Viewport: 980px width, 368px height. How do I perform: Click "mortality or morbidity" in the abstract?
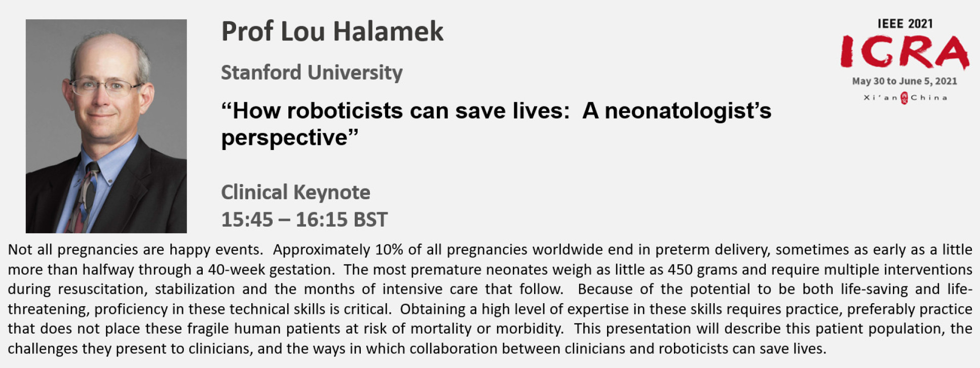click(486, 329)
